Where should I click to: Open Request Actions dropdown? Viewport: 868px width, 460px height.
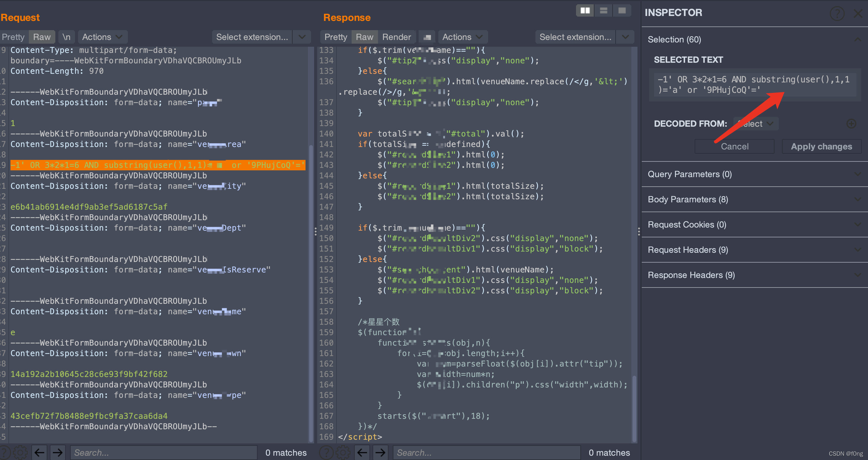[102, 37]
